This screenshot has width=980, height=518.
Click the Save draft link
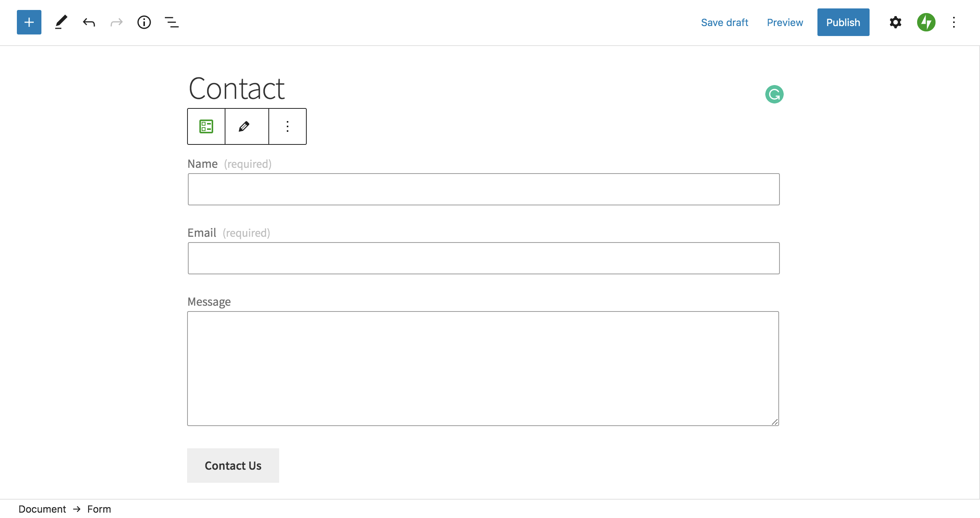click(725, 22)
